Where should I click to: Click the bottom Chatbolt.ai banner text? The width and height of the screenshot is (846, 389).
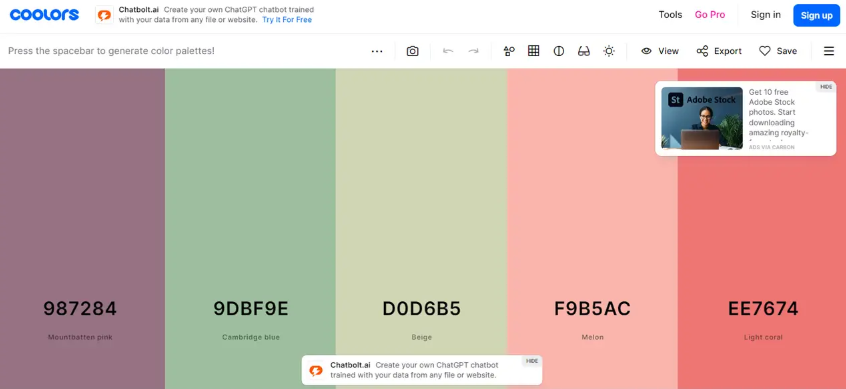414,370
